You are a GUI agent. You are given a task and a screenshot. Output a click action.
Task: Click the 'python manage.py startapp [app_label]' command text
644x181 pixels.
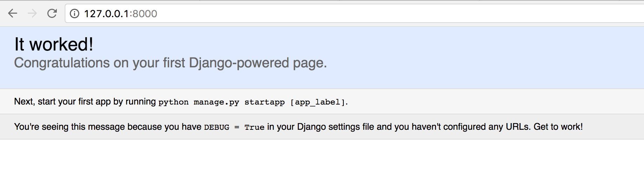pos(252,102)
